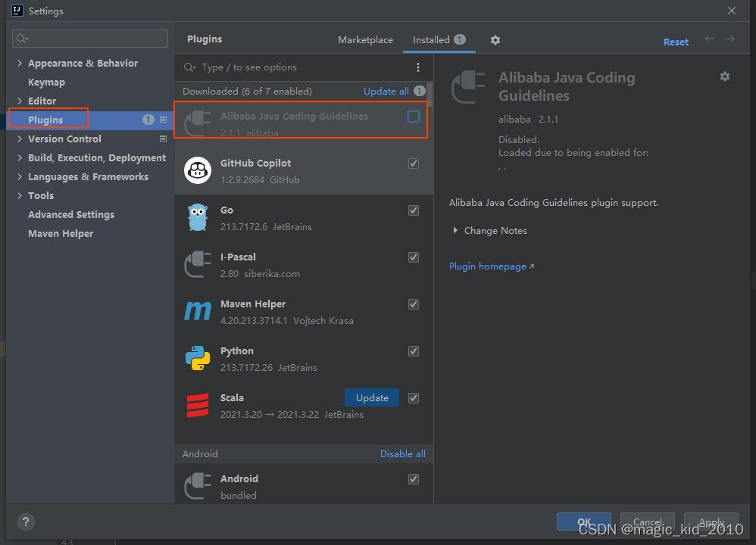Click project-level icon on Version Control row
756x545 pixels.
point(164,139)
